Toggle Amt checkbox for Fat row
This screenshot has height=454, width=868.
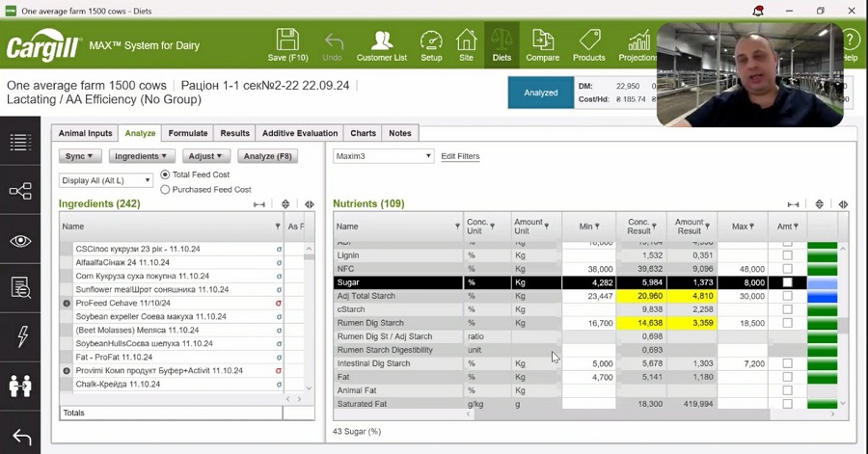point(787,377)
